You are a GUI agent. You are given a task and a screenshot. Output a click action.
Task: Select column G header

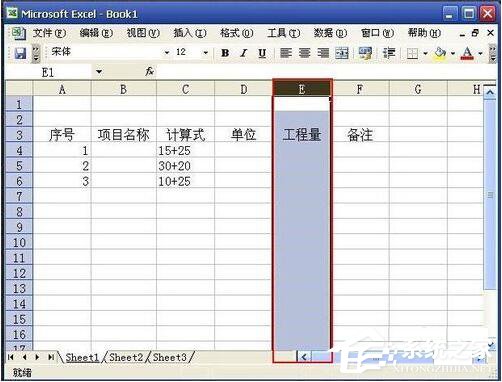418,89
